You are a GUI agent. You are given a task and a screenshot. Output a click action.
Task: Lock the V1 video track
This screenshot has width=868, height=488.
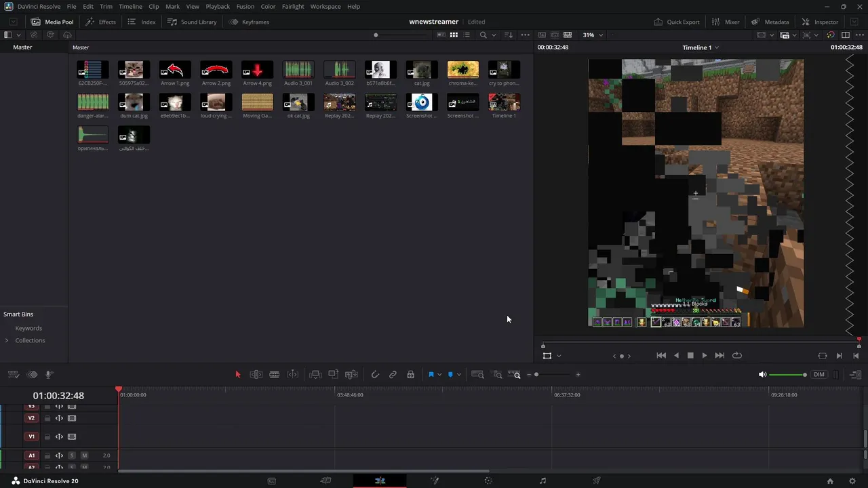pyautogui.click(x=47, y=437)
